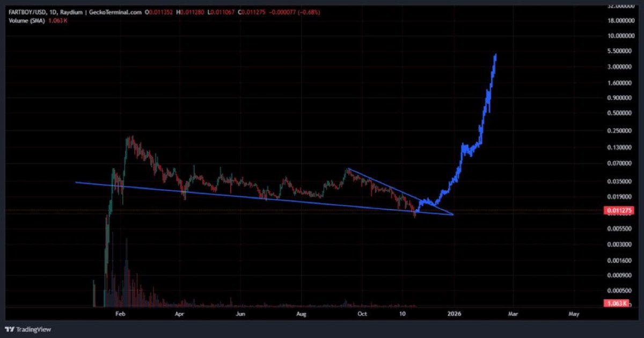Click the Feb time axis label
This screenshot has width=644, height=338.
click(x=120, y=313)
